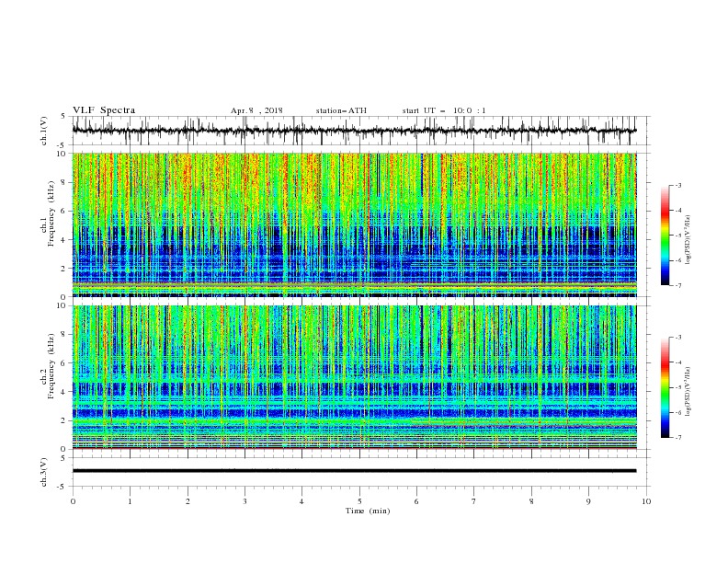Viewport: 728px width, 563px height.
Task: Click the ch.1 colorbar "log(PSD)(V²/Hz)" label
Action: (x=688, y=240)
